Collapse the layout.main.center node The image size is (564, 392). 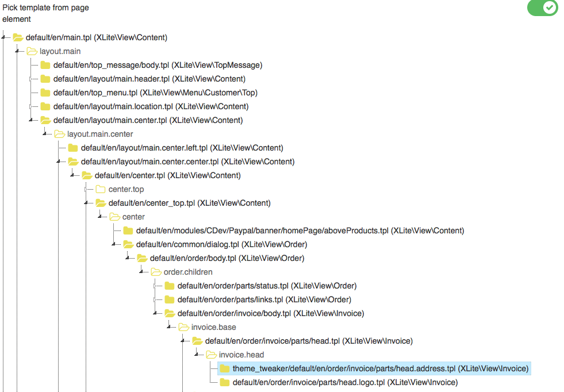click(45, 134)
